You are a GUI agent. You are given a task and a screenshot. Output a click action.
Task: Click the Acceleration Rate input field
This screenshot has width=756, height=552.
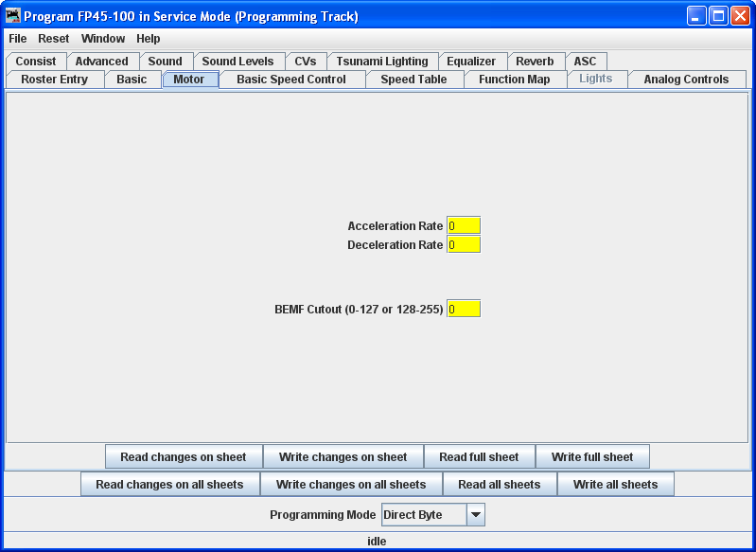pyautogui.click(x=464, y=226)
